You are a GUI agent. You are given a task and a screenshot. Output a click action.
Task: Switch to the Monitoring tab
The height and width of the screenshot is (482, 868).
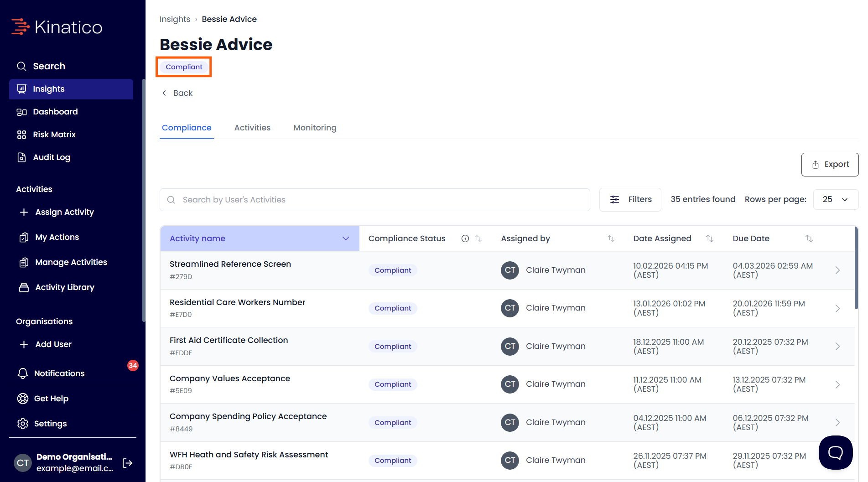(x=315, y=128)
